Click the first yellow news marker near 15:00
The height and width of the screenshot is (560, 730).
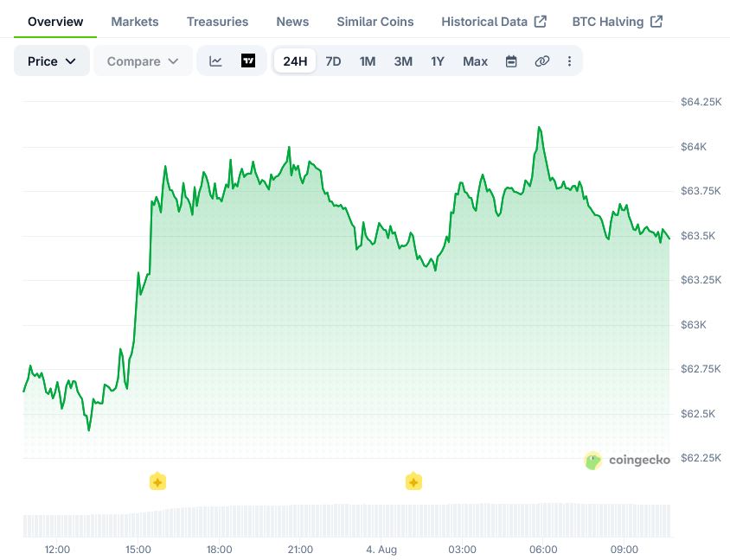pos(157,481)
